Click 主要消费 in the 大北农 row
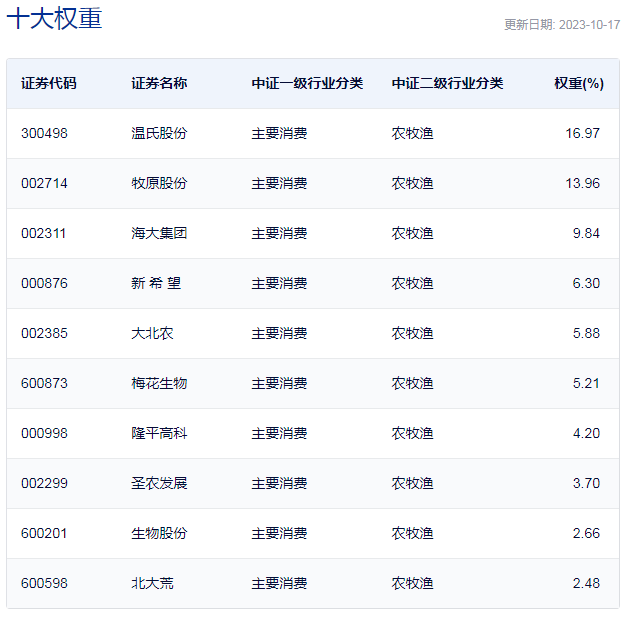This screenshot has height=617, width=628. pos(279,334)
